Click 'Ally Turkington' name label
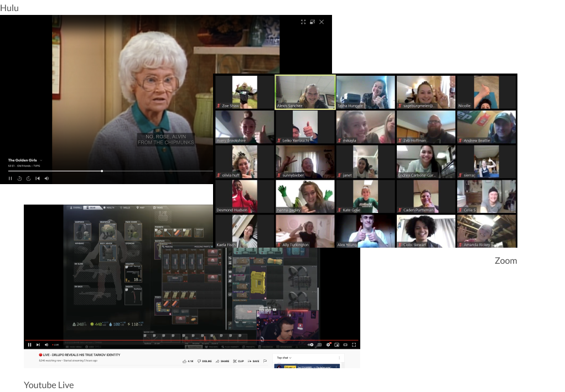This screenshot has width=565, height=392. tap(296, 245)
